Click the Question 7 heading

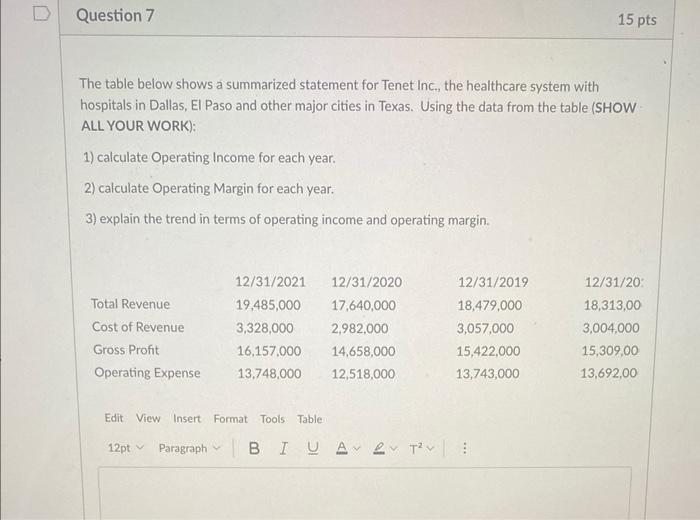[x=115, y=16]
